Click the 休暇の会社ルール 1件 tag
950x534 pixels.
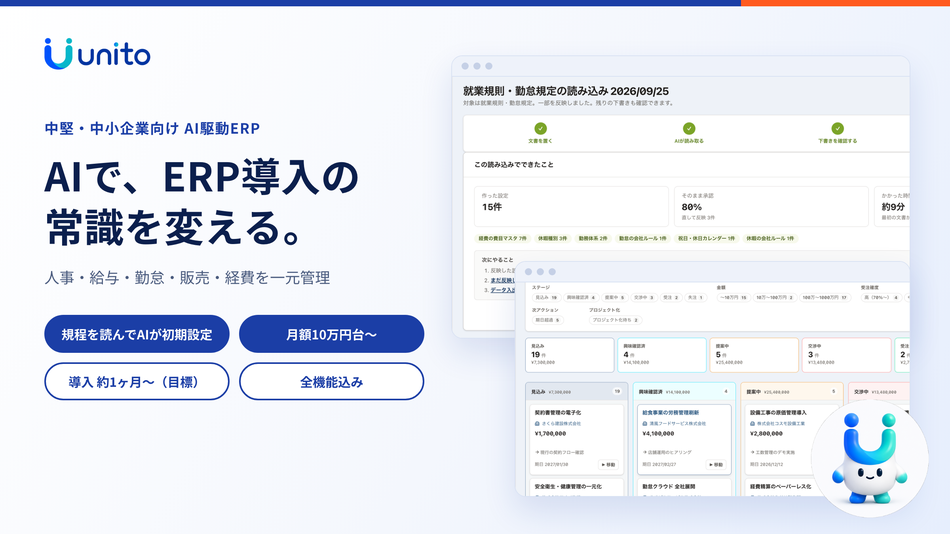770,239
